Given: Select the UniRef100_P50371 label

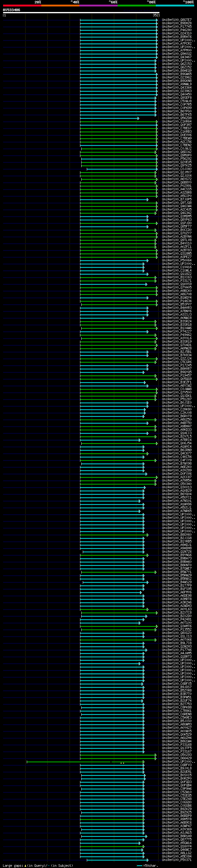Looking at the screenshot, I should (x=177, y=860).
